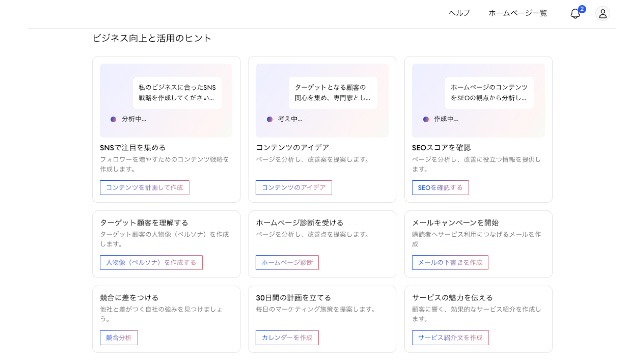
Task: Click 人物像（ペルソナ）を作成する button
Action: pyautogui.click(x=151, y=263)
